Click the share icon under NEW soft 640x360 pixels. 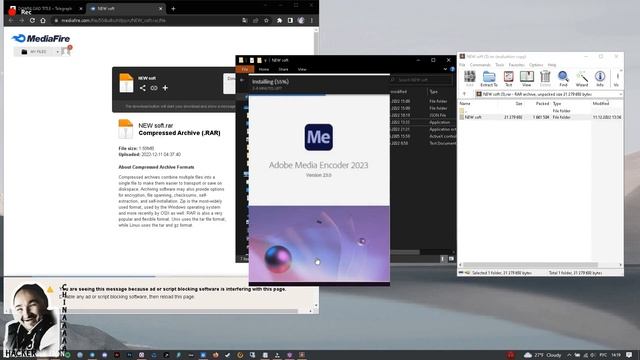tap(142, 88)
